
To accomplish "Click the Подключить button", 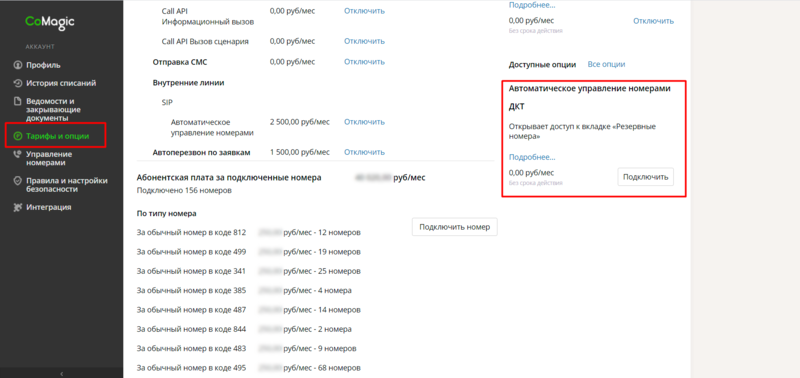I will tap(645, 177).
